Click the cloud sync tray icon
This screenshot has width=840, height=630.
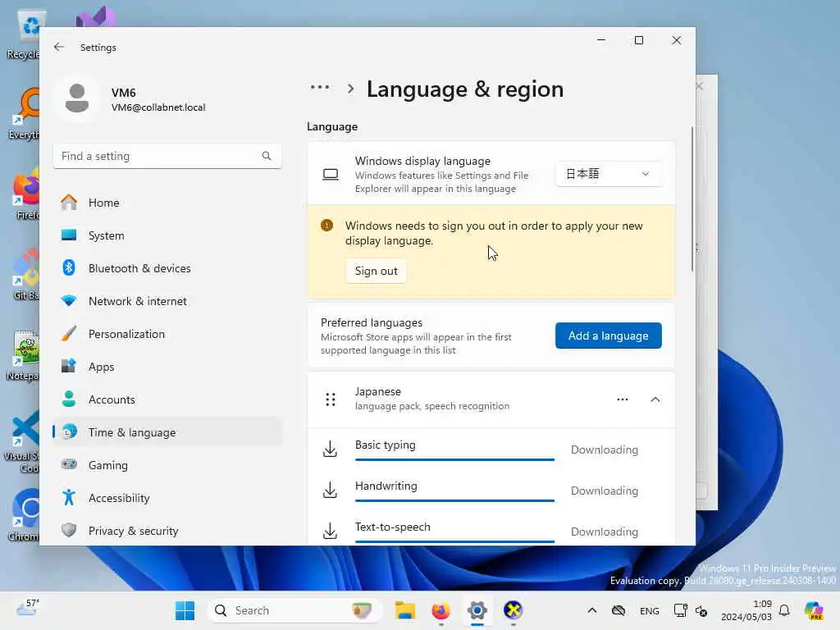[x=619, y=610]
